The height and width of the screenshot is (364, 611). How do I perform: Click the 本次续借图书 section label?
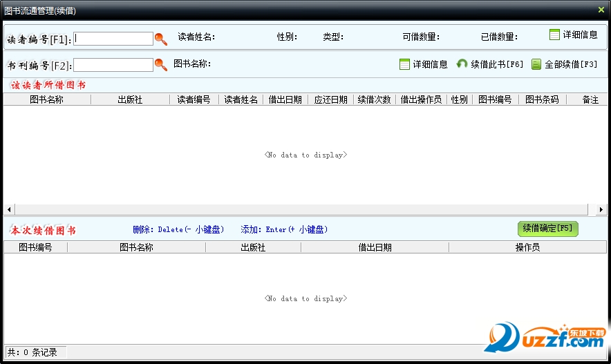pos(43,230)
